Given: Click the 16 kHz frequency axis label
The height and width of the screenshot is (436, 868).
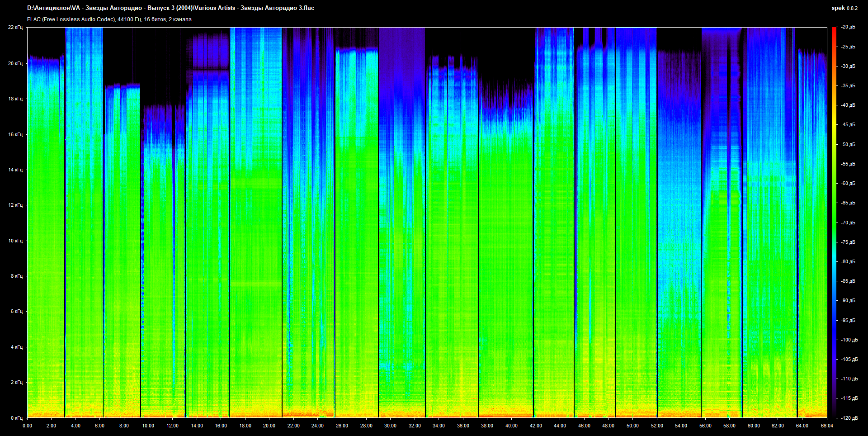Looking at the screenshot, I should 15,134.
